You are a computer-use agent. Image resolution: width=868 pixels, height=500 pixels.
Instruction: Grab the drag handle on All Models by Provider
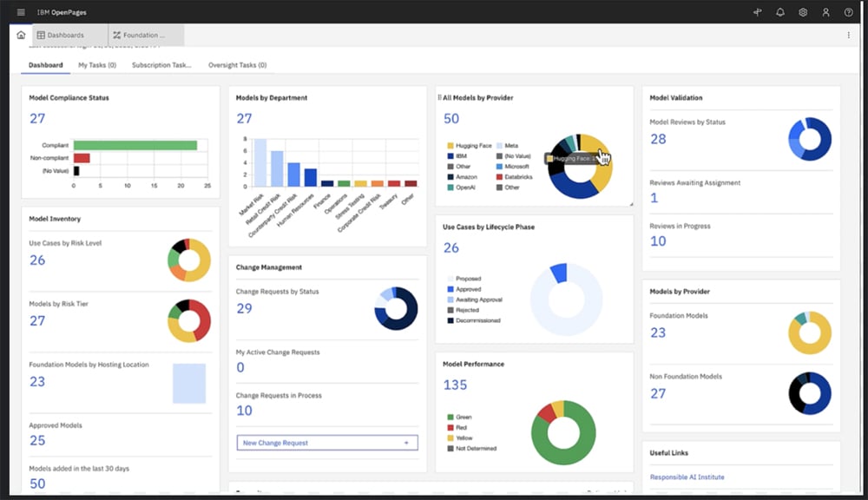[439, 98]
